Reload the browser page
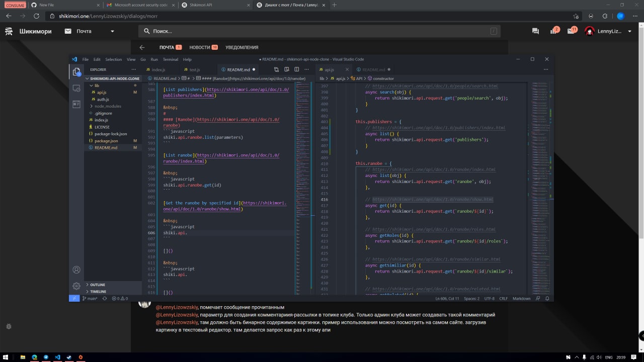Screen dimensions: 644x362 pos(35,16)
